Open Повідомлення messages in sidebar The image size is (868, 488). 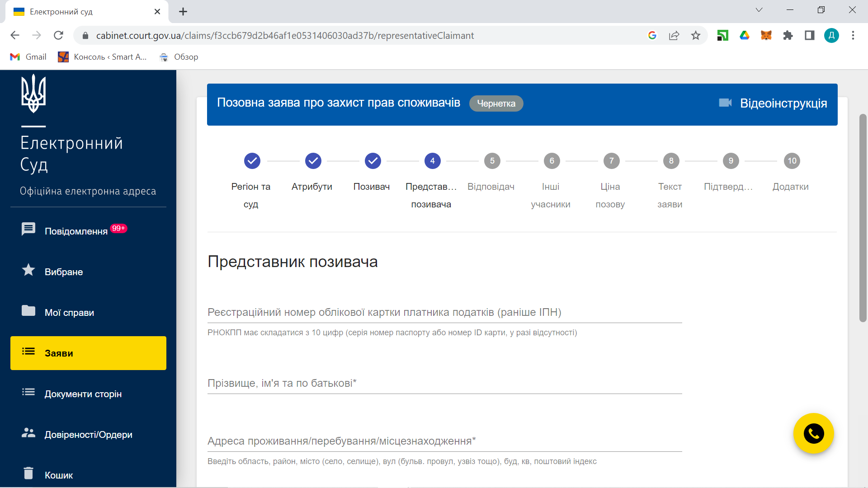click(x=76, y=231)
